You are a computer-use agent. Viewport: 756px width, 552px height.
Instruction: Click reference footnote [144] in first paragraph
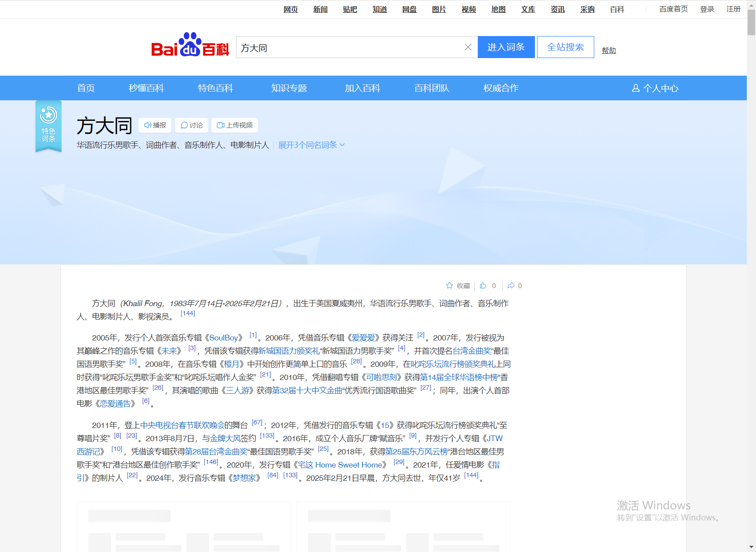coord(188,314)
